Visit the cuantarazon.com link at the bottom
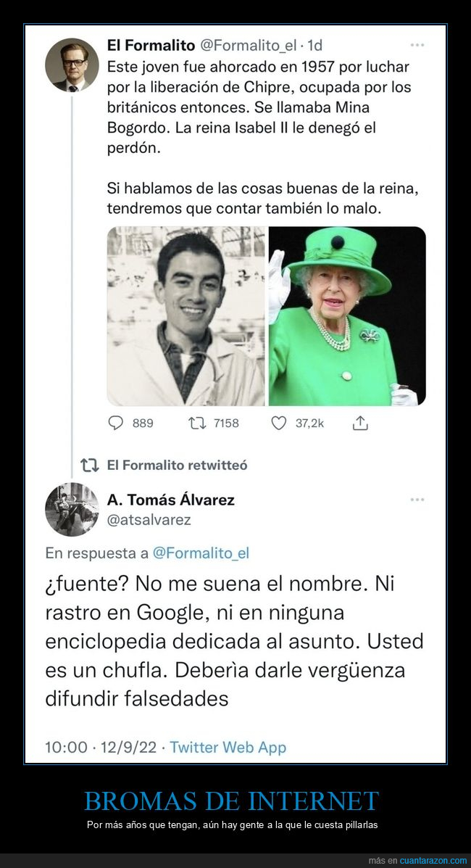The width and height of the screenshot is (471, 868). (430, 860)
